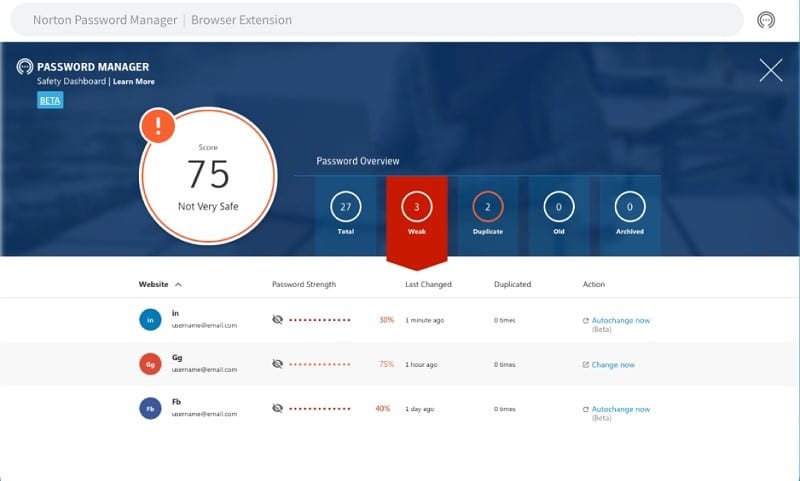Click the Norton icon in the top bar
Image resolution: width=800 pixels, height=481 pixels.
tap(766, 20)
